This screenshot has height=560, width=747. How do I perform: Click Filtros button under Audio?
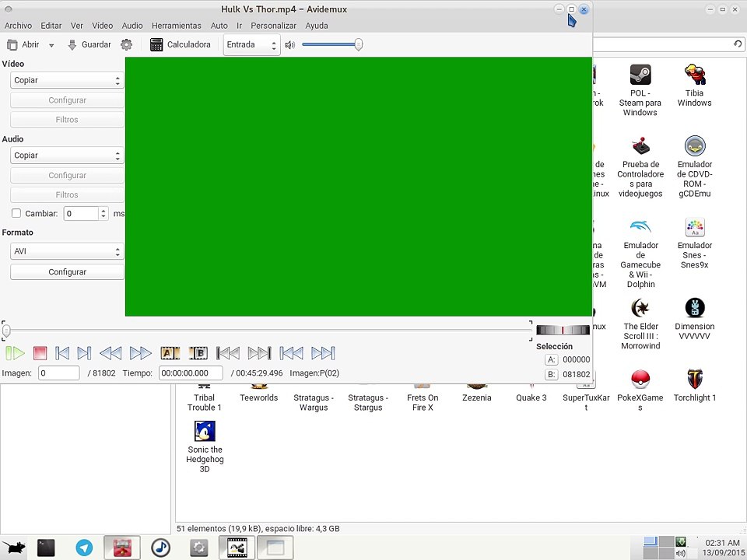pyautogui.click(x=67, y=195)
